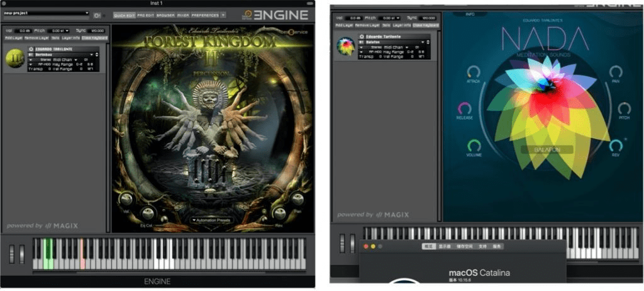This screenshot has width=644, height=291.
Task: Toggle Solo in the NADA window
Action: [386, 25]
